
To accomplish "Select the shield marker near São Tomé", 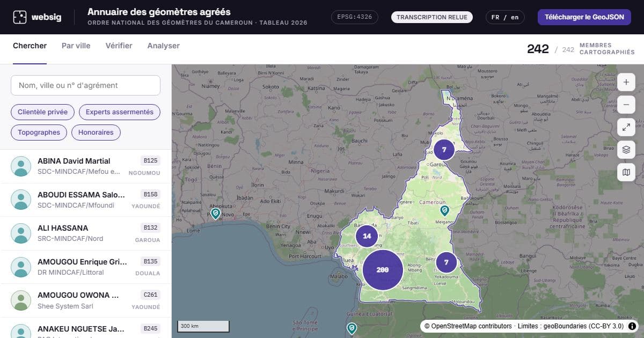I will tap(352, 328).
